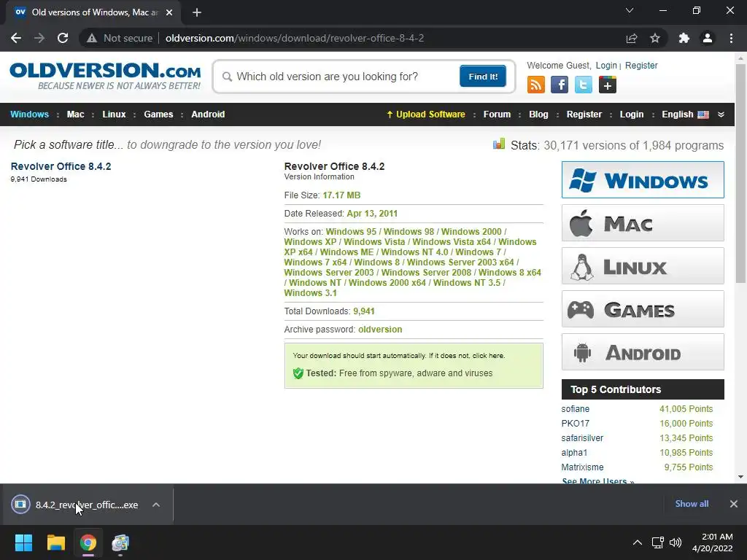The height and width of the screenshot is (560, 747).
Task: Open the Chrome extensions puzzle icon
Action: 684,38
